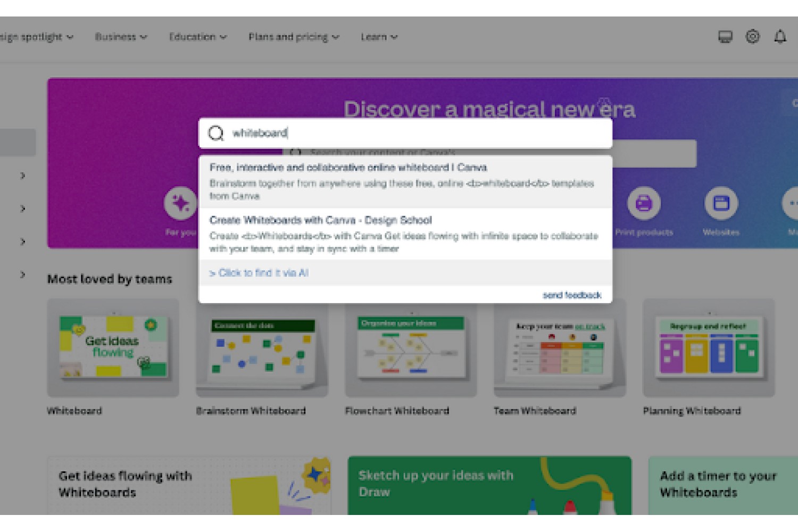The image size is (798, 532).
Task: Open the Whiteboard template thumbnail
Action: 113,348
